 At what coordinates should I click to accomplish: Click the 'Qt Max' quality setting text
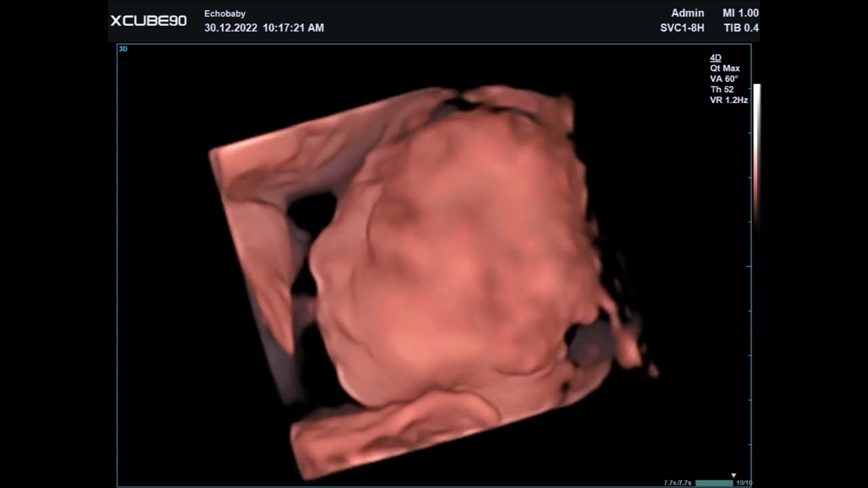[725, 68]
